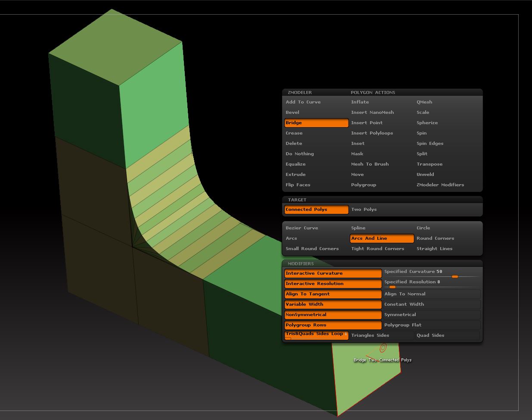Select Quad Sides option
Screen dimensions: 532x420
pos(447,335)
